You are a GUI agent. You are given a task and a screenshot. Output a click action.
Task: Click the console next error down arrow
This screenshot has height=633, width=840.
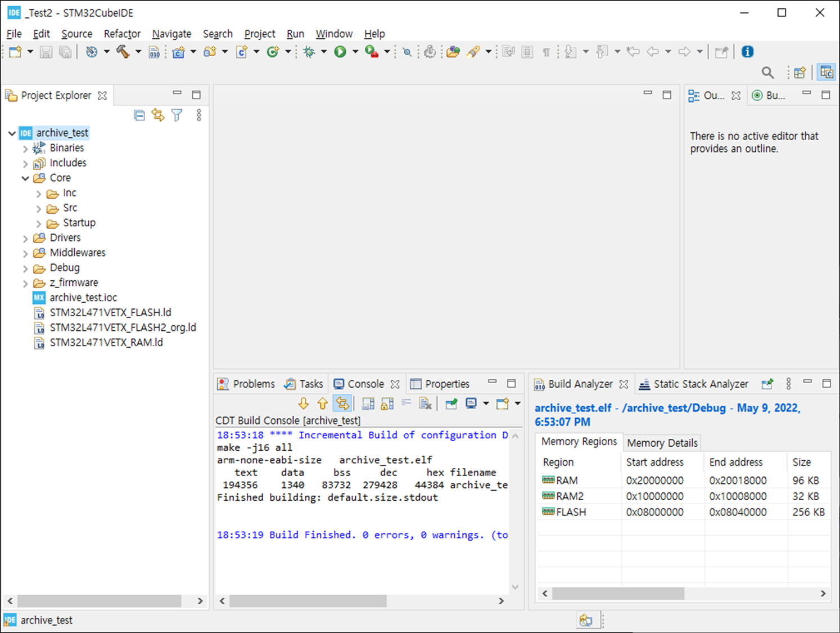tap(304, 403)
